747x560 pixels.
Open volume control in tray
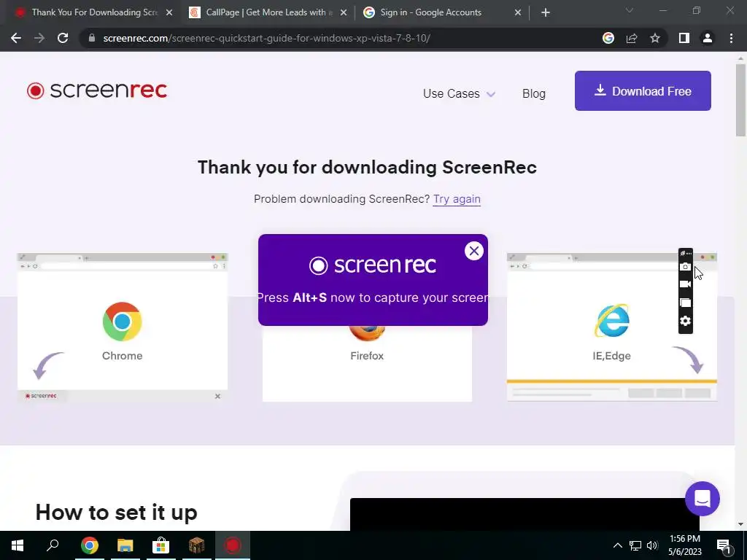[652, 545]
